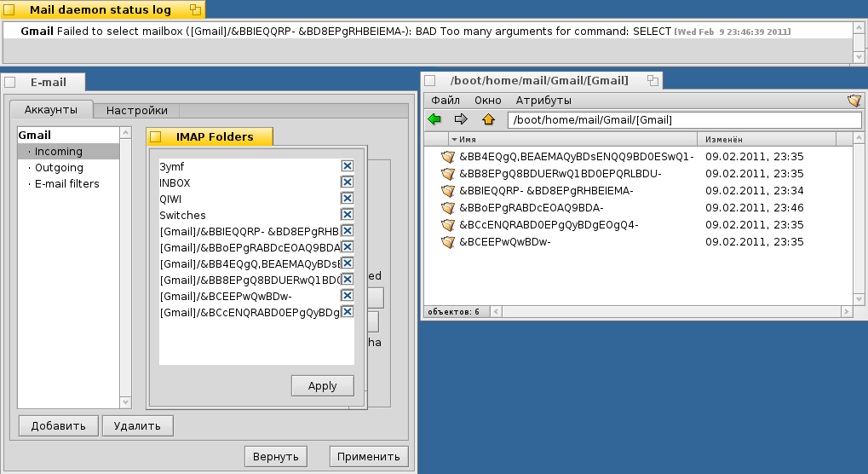Toggle checkbox for [Gmail]/&BB8EPgQ8BDUERwQ1BD0 folder

(x=347, y=279)
